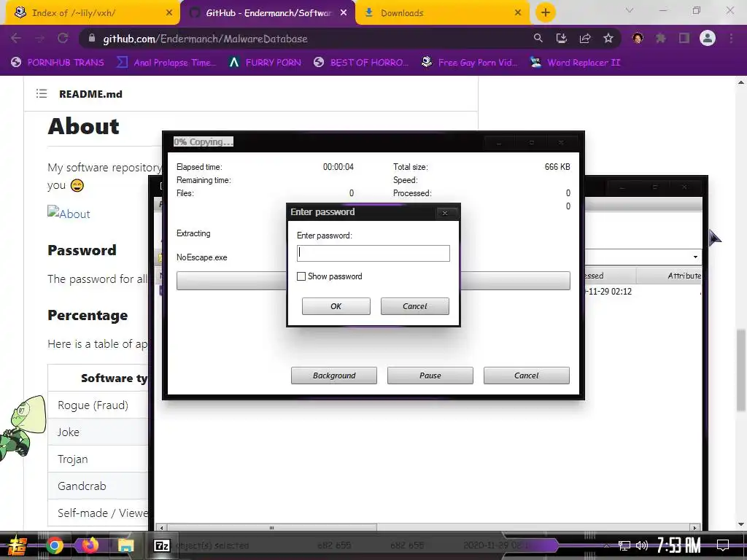747x560 pixels.
Task: Close the GitHub tab
Action: click(x=344, y=13)
